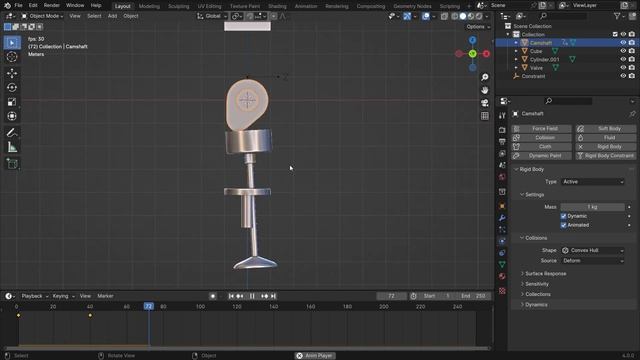The image size is (640, 360).
Task: Open the File menu
Action: [18, 5]
